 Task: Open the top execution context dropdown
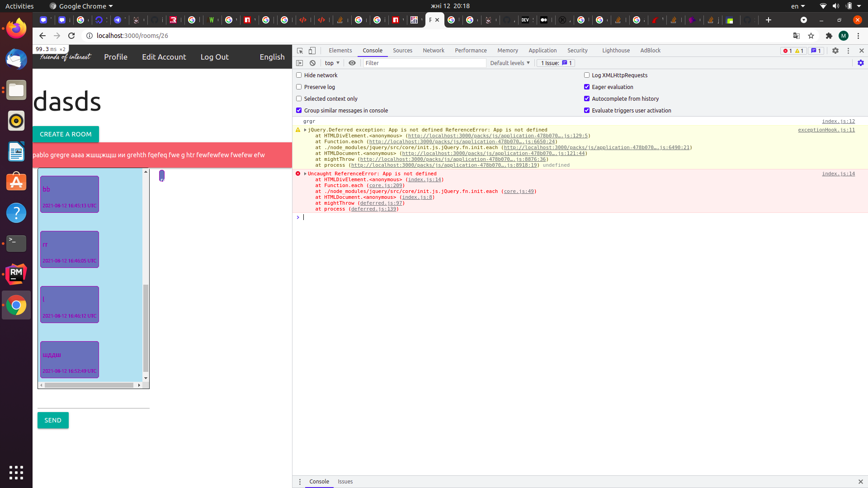tap(332, 63)
